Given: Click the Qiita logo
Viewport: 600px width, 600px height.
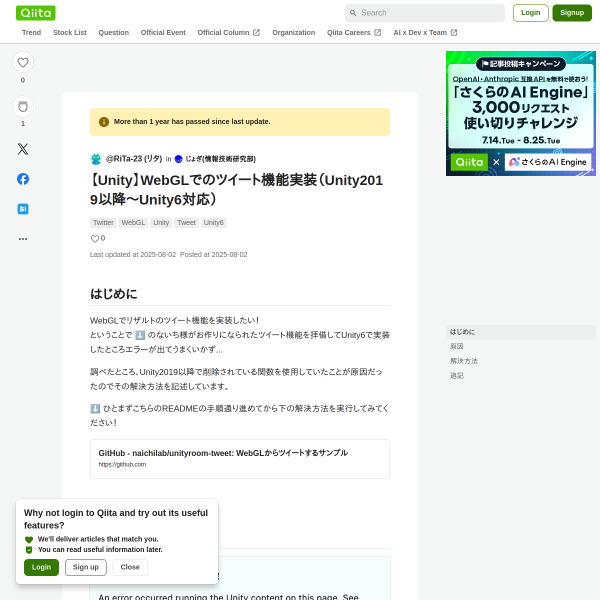Looking at the screenshot, I should [x=36, y=13].
